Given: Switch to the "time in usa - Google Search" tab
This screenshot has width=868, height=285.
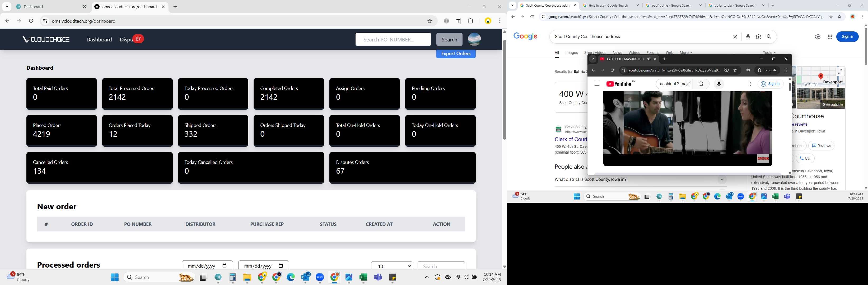Looking at the screenshot, I should click(610, 5).
